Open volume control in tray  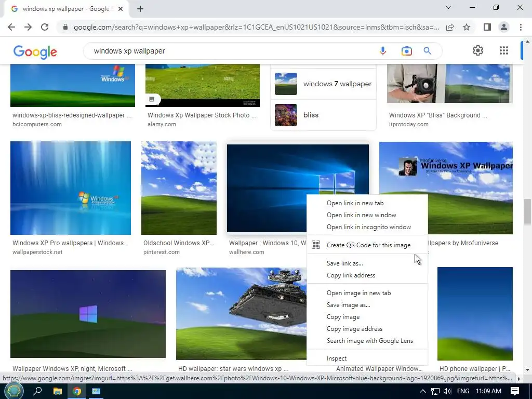(x=447, y=391)
